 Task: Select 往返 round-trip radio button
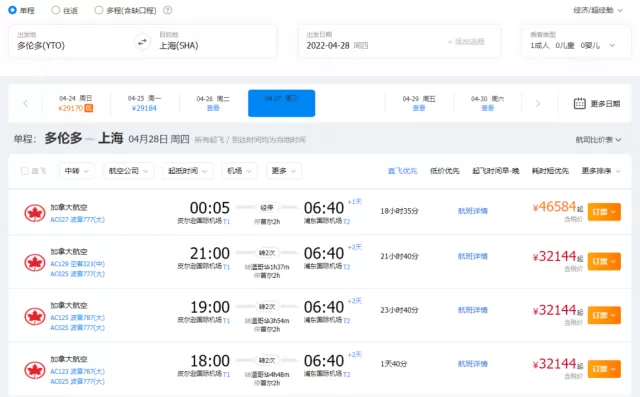pyautogui.click(x=56, y=10)
